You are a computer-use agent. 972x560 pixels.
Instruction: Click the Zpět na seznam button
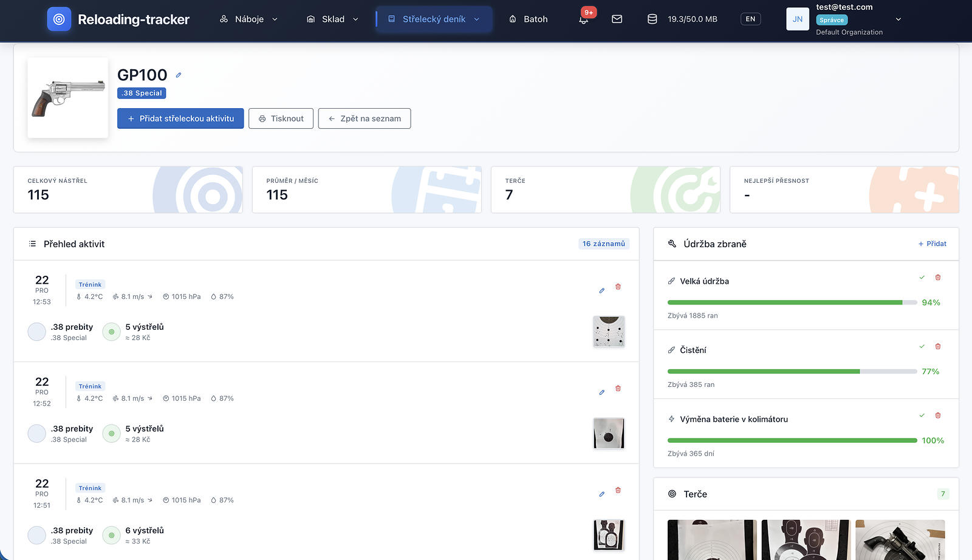click(364, 118)
